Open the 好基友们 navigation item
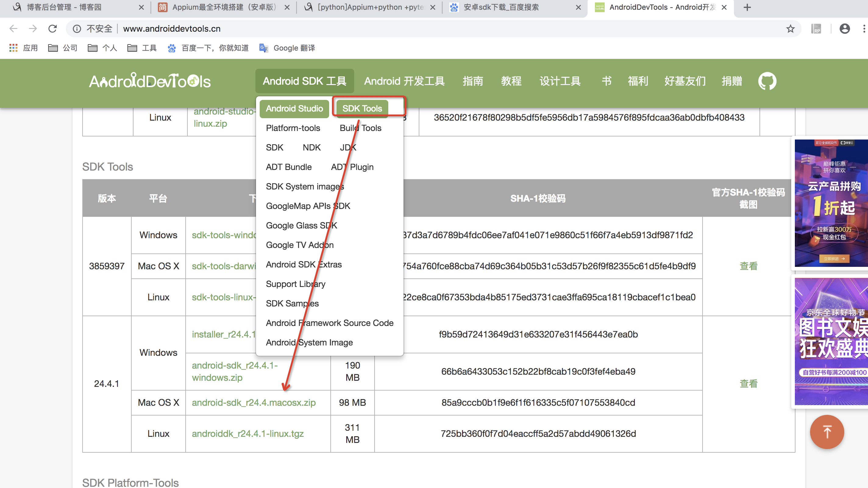This screenshot has height=488, width=868. tap(685, 81)
